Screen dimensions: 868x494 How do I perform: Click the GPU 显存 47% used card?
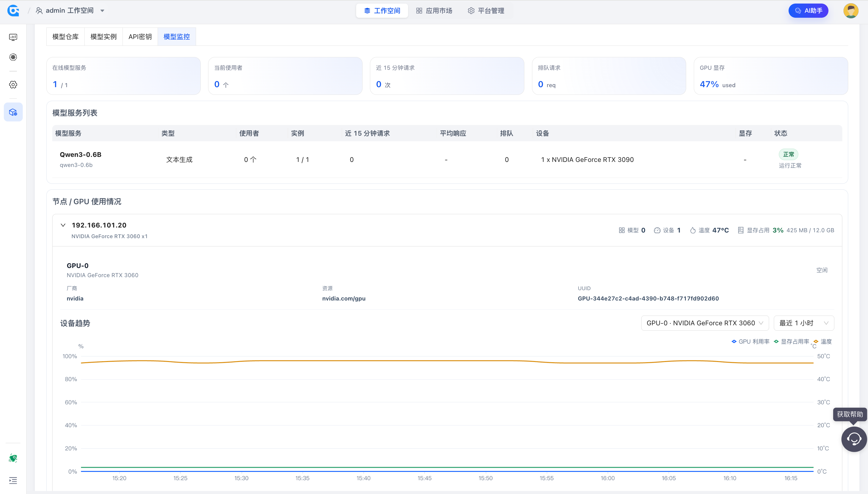(771, 76)
